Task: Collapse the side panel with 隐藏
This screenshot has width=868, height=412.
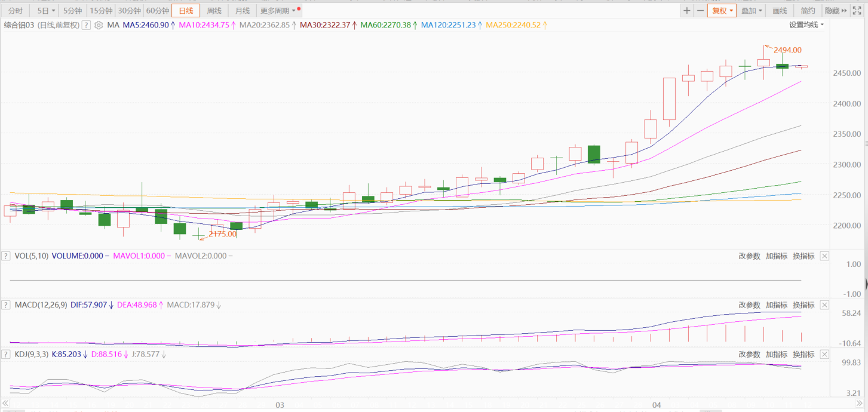Action: 836,11
